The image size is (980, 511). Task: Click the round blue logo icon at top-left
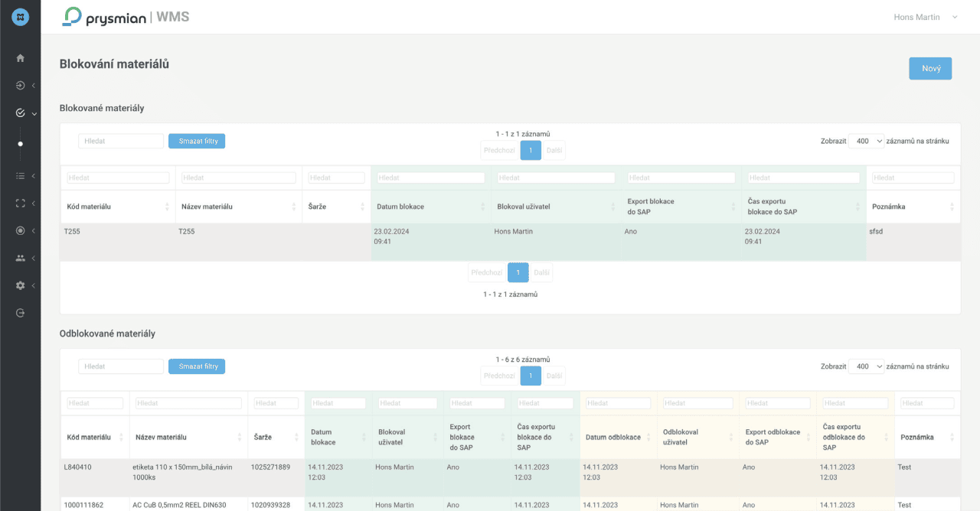pos(21,17)
